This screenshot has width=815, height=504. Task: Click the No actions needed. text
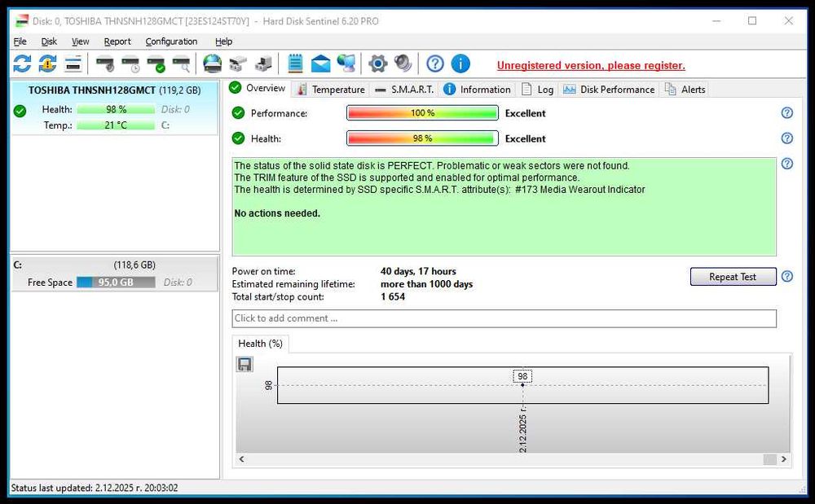(x=277, y=213)
